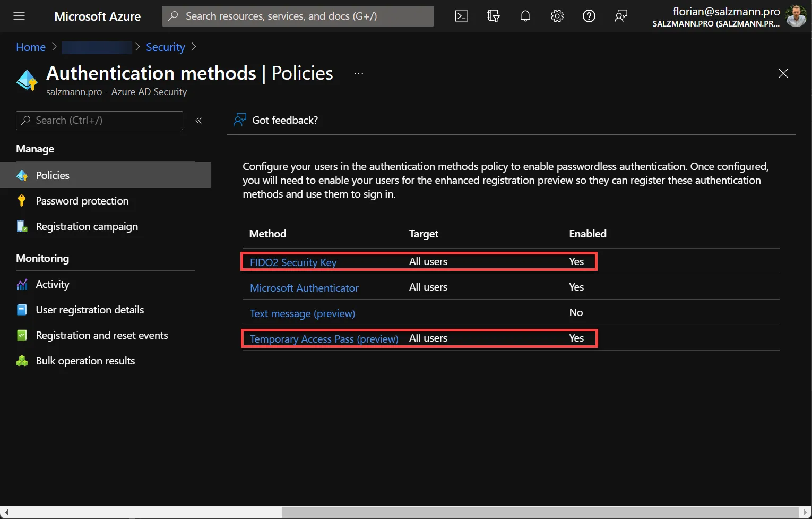Focus the sidebar Search (Ctrl+/) field
This screenshot has width=812, height=519.
(x=100, y=121)
